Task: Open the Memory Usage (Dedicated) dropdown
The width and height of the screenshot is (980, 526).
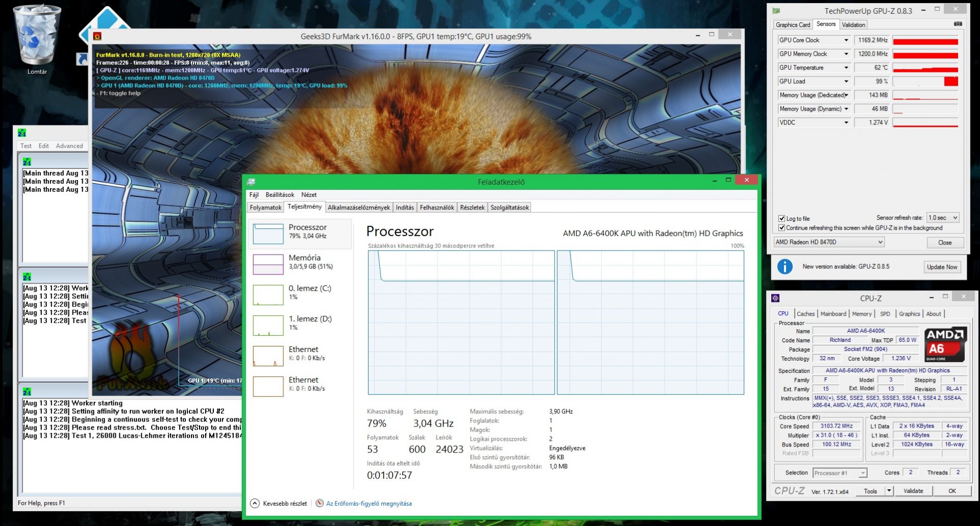Action: pos(846,95)
